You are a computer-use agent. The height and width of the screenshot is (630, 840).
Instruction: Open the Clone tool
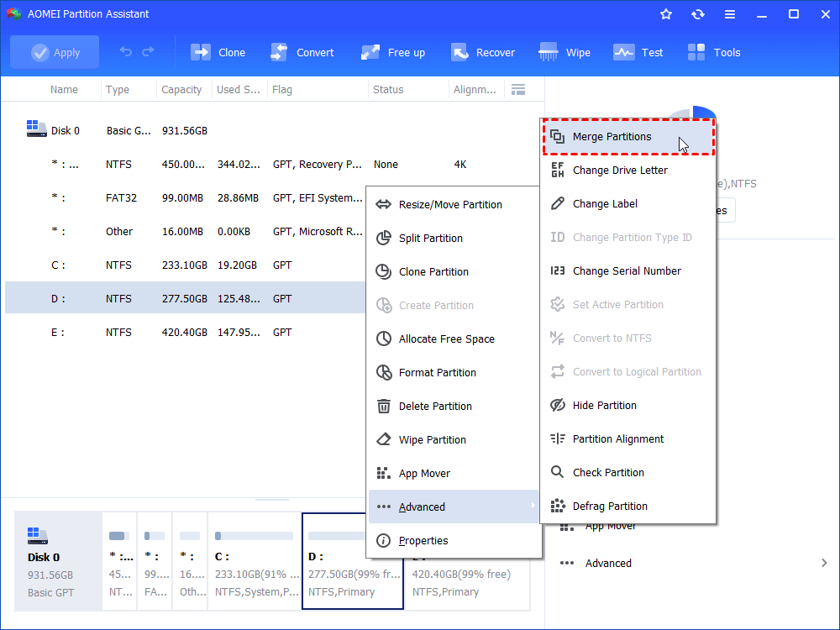[218, 52]
